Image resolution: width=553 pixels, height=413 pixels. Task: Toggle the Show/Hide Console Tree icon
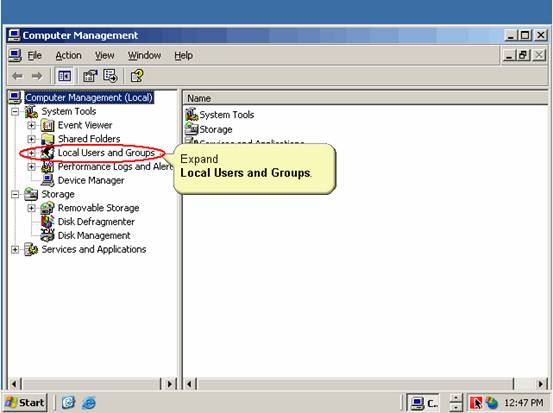click(64, 76)
